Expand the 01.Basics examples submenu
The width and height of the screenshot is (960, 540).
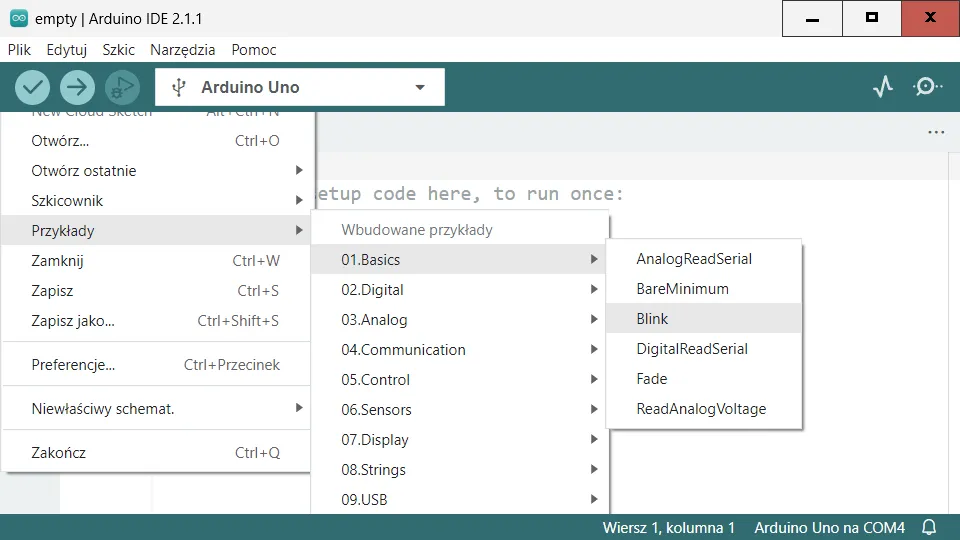pos(459,260)
